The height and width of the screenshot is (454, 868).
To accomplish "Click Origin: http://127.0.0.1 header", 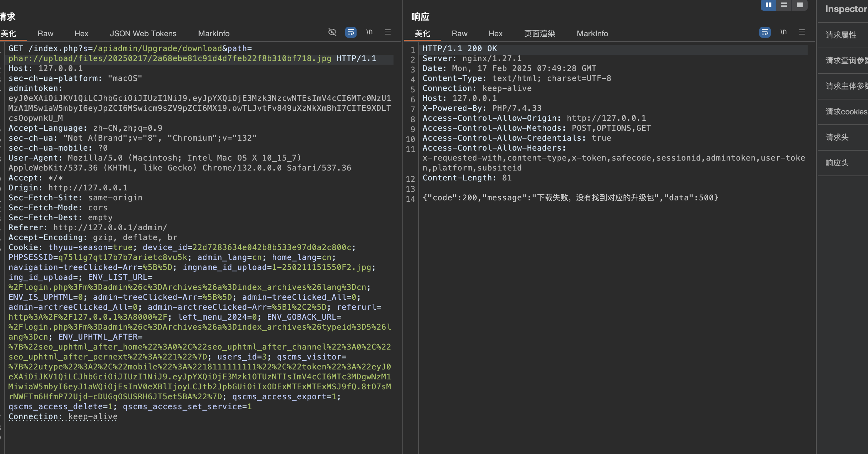I will tap(68, 188).
